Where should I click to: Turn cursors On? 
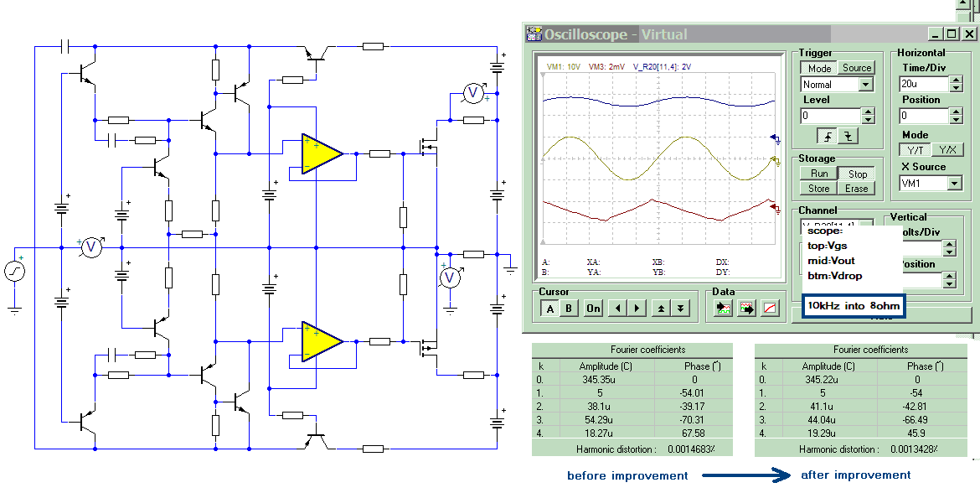(x=593, y=308)
